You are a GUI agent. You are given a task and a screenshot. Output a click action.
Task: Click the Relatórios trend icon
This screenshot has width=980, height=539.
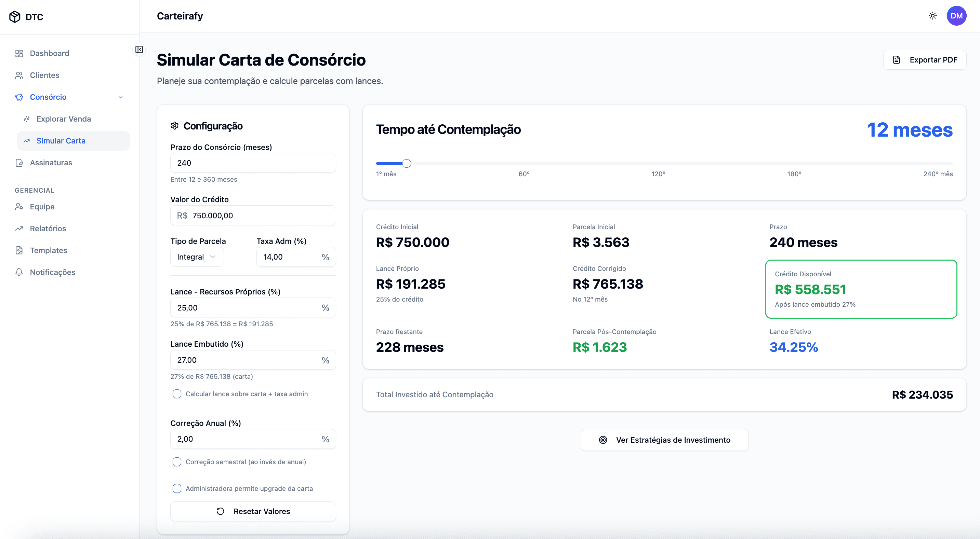19,229
